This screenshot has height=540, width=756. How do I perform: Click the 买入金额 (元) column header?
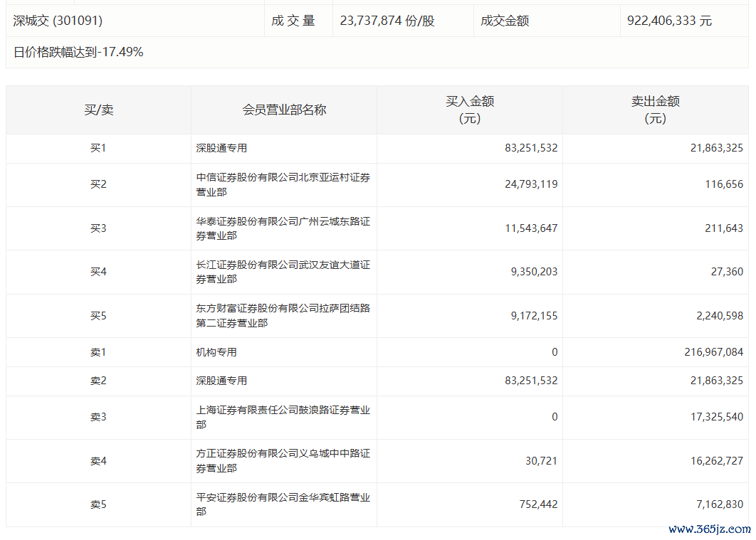(470, 110)
